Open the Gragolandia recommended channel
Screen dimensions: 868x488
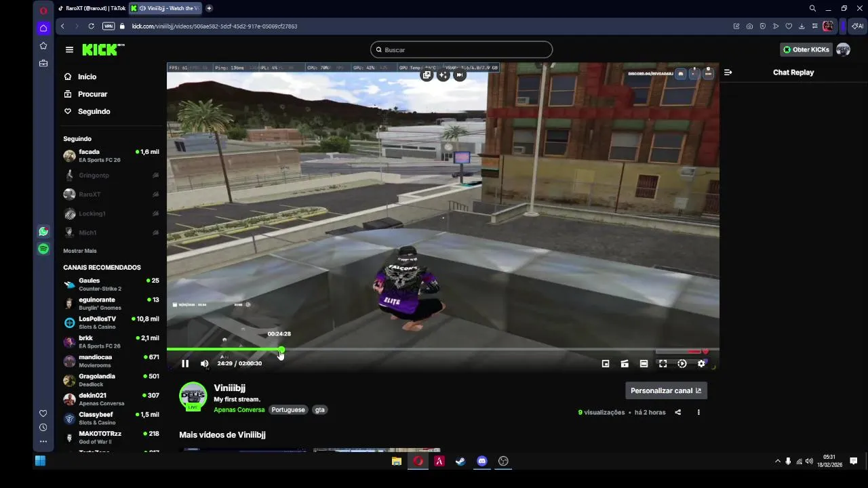[111, 380]
